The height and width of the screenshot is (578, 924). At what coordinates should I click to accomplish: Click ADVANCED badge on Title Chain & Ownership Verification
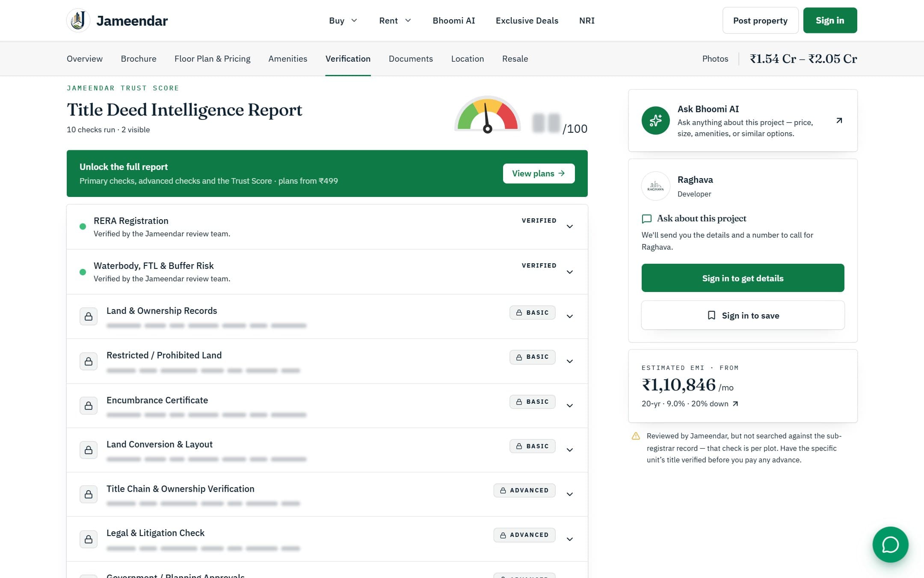(x=524, y=490)
